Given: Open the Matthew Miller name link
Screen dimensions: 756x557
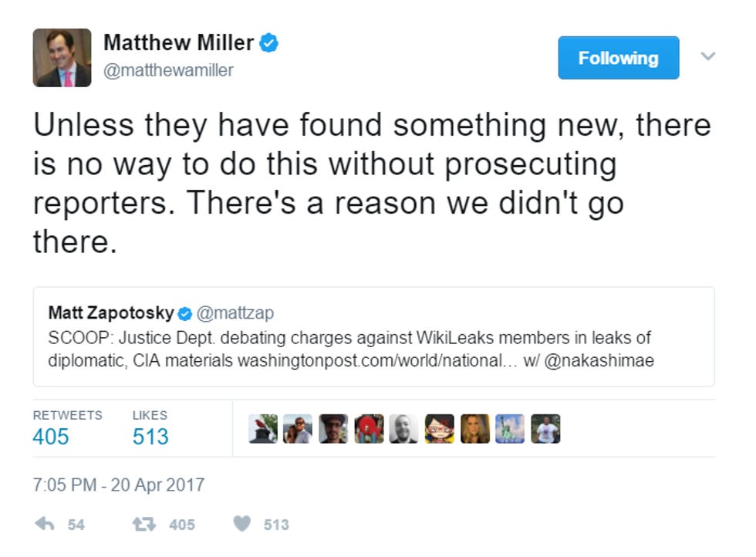Looking at the screenshot, I should click(178, 42).
